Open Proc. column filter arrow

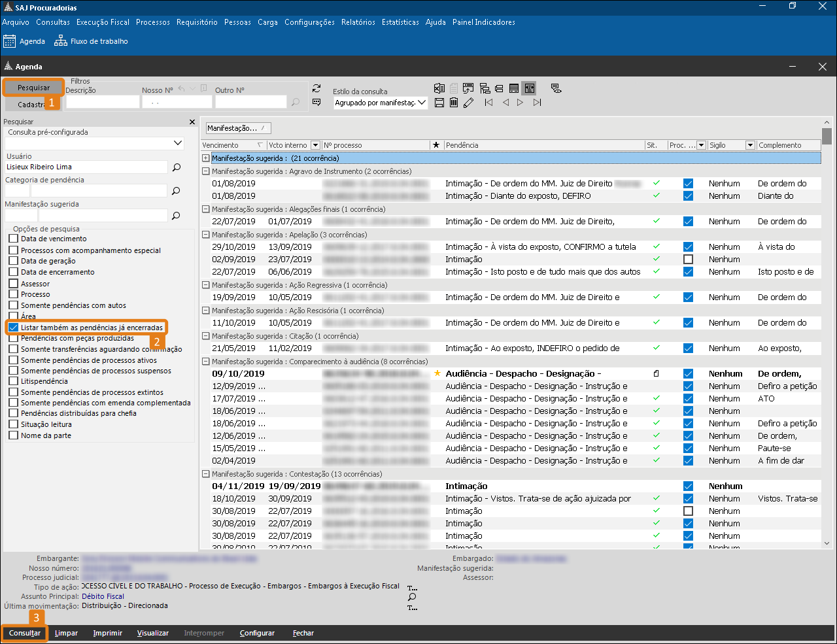[x=702, y=145]
